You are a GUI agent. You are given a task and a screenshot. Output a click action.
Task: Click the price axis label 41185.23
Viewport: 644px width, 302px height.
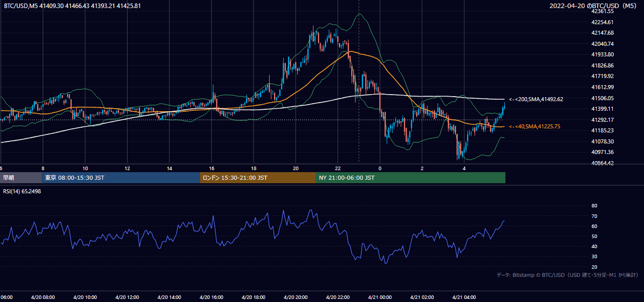pyautogui.click(x=603, y=130)
